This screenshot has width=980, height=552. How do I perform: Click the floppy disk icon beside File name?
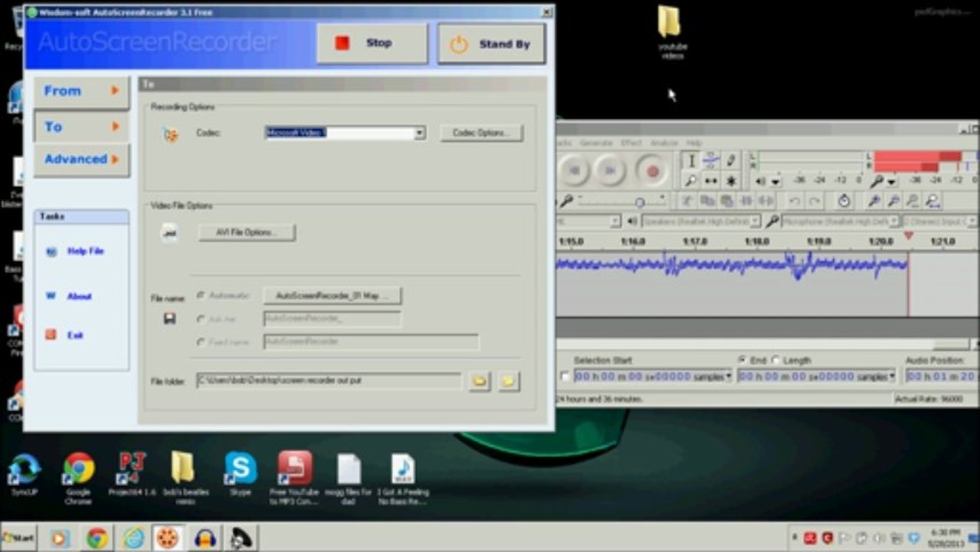point(169,318)
